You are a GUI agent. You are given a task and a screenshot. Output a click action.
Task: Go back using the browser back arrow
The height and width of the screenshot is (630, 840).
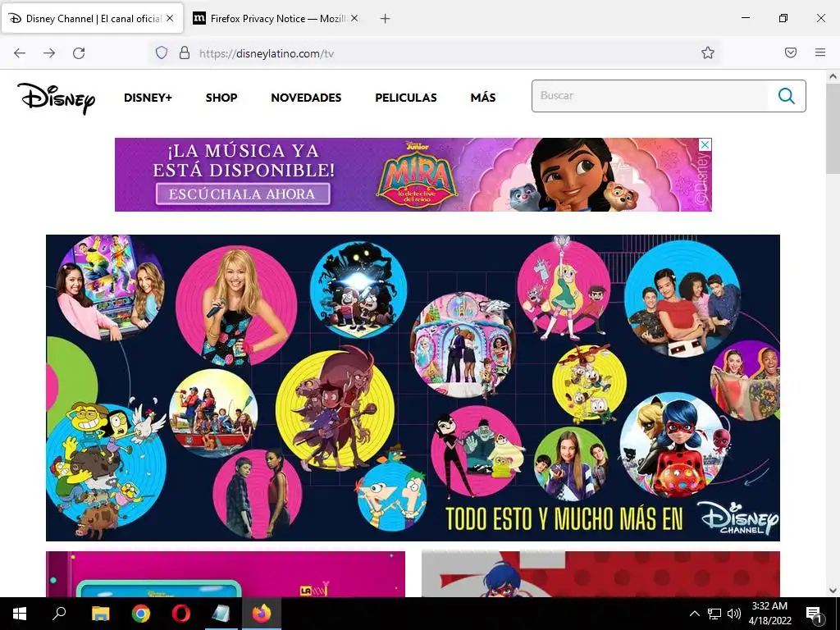20,53
